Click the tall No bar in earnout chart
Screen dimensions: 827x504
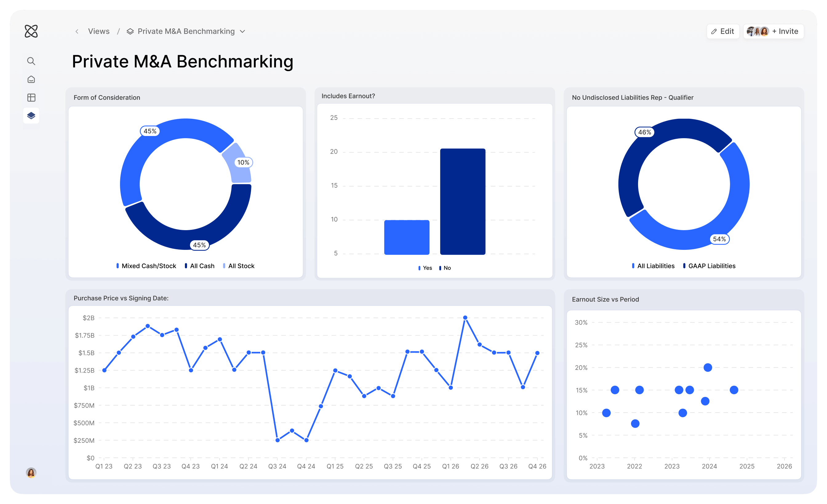(462, 201)
